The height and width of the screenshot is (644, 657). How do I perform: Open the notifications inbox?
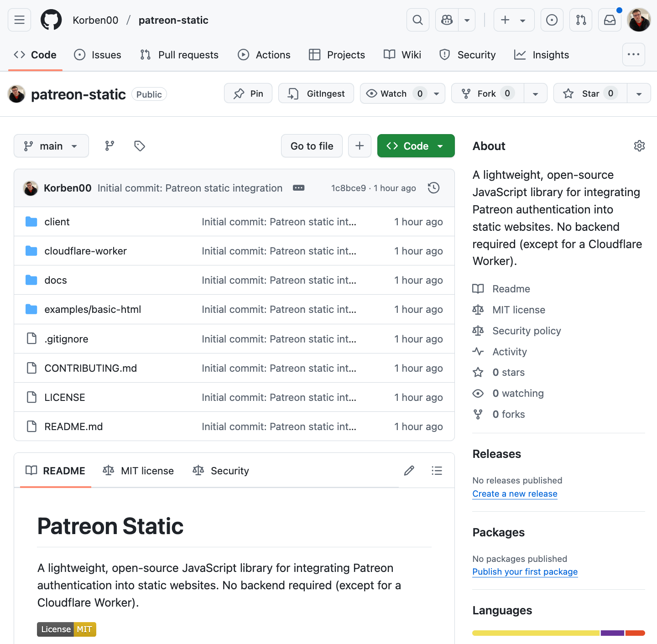pyautogui.click(x=610, y=20)
